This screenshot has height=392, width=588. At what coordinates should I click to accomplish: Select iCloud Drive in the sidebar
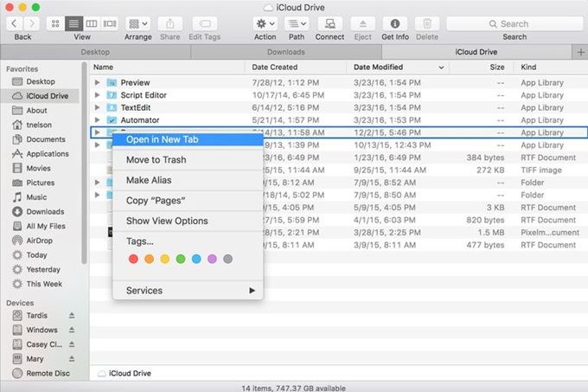[x=41, y=96]
